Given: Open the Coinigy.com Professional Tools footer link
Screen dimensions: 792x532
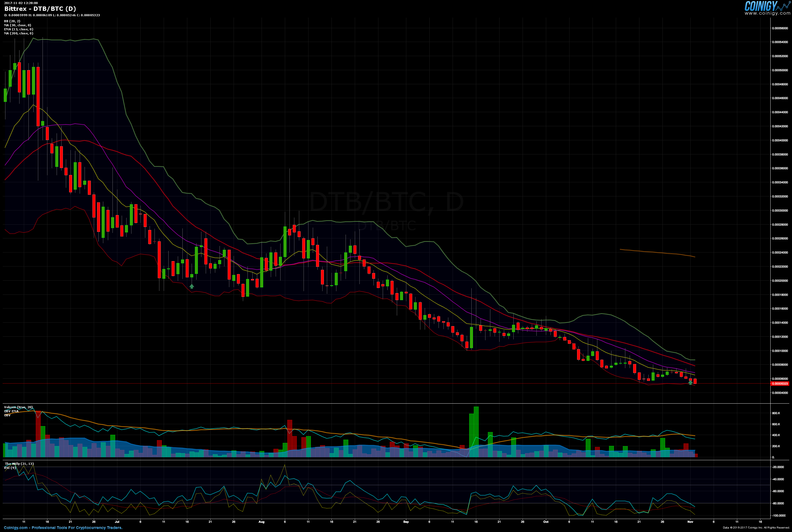Looking at the screenshot, I should coord(63,528).
